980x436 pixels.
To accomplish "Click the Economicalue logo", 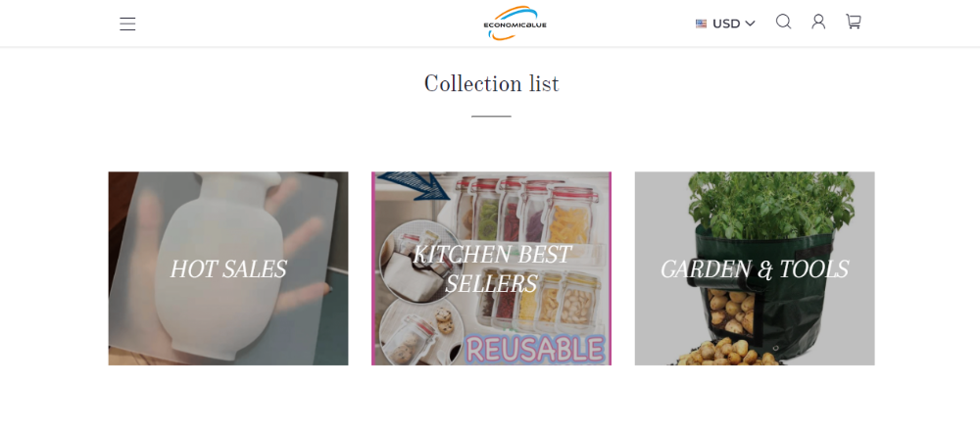I will click(515, 24).
